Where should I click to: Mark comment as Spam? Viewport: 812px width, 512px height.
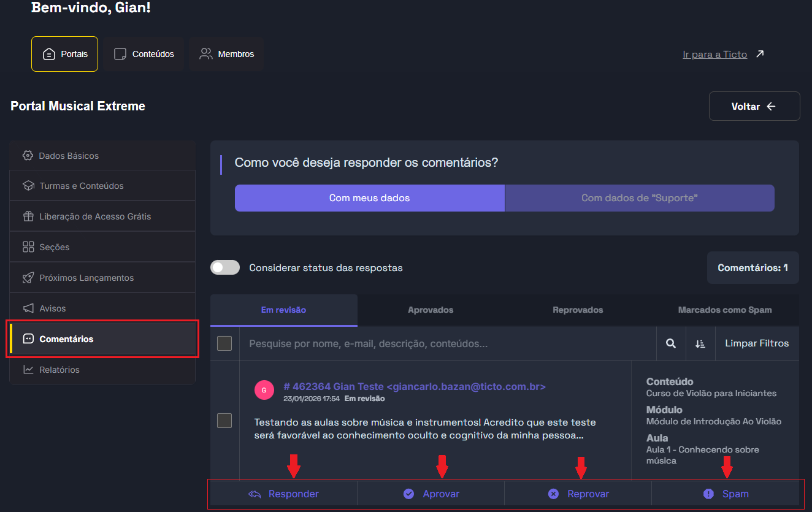[x=726, y=494]
